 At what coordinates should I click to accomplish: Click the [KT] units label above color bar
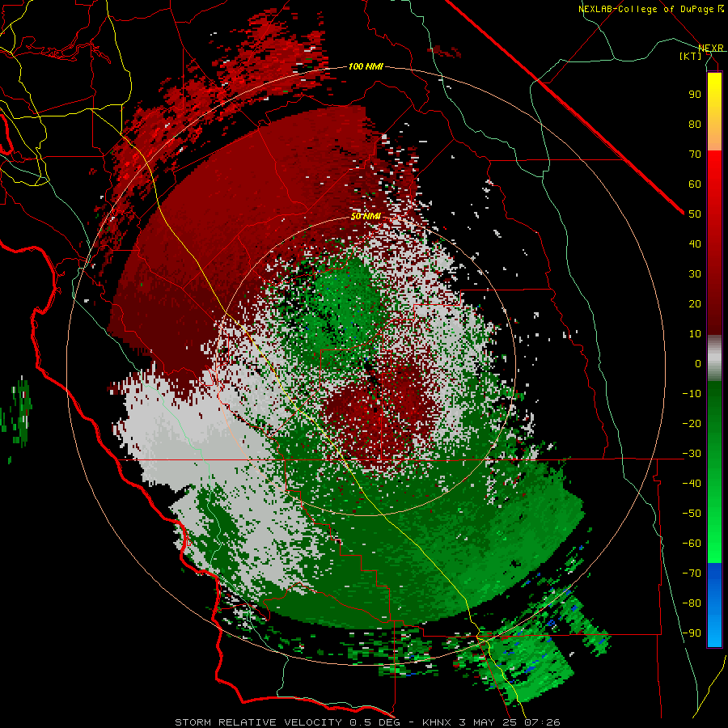pyautogui.click(x=691, y=56)
